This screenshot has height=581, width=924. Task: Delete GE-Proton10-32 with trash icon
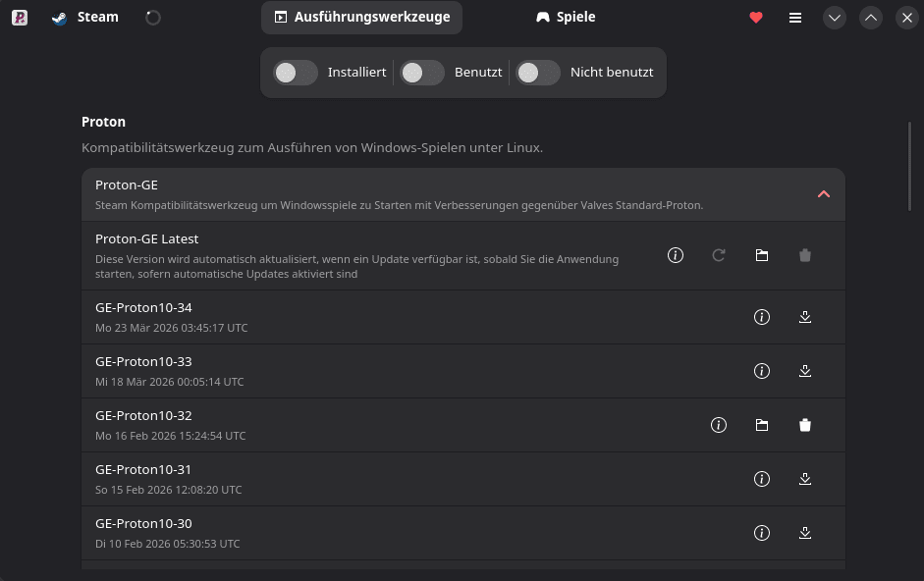point(805,425)
